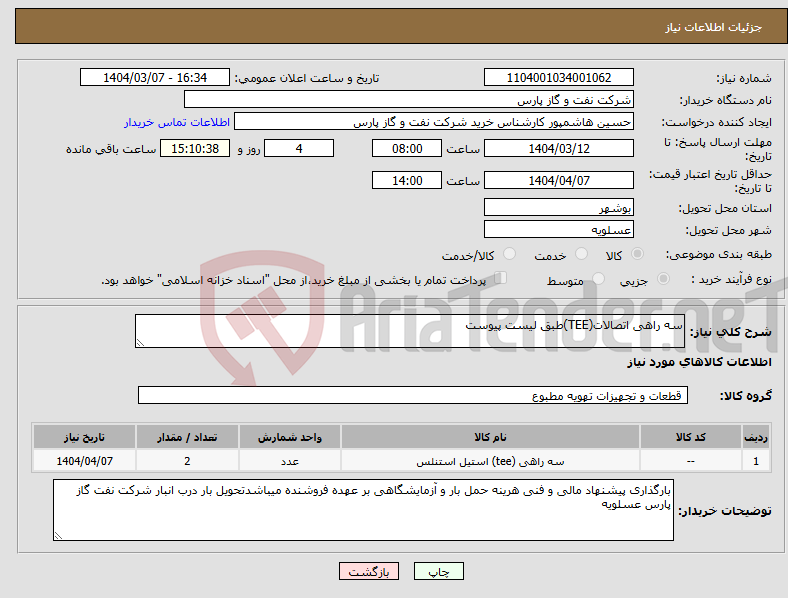Select the جزیی purchase type radio

tap(663, 278)
